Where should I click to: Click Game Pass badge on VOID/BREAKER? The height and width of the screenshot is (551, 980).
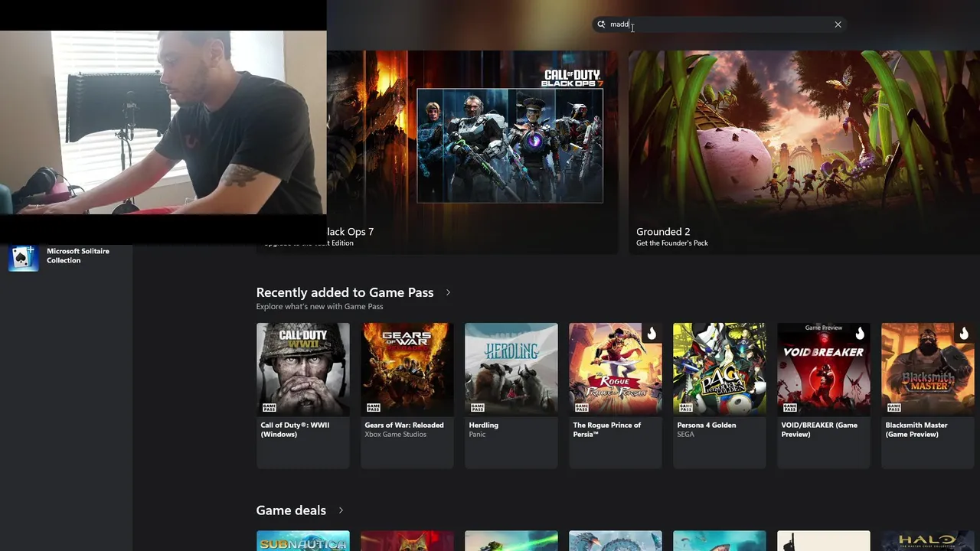click(x=789, y=408)
